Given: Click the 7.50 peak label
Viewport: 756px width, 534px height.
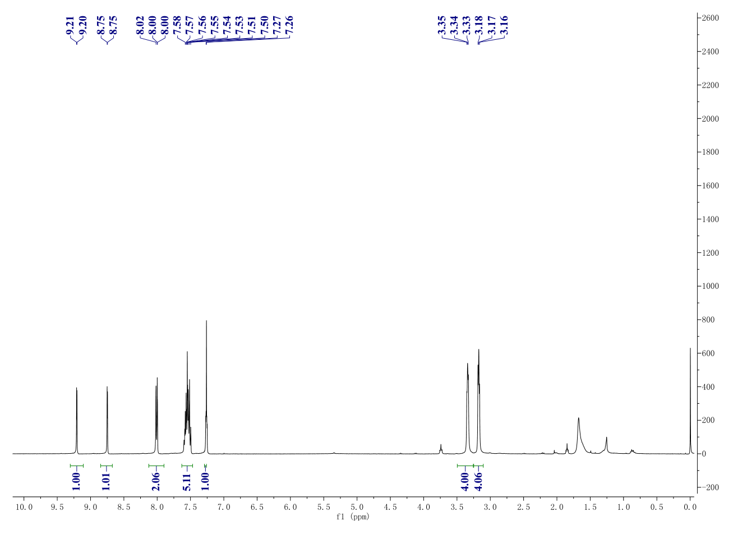Looking at the screenshot, I should (x=264, y=26).
